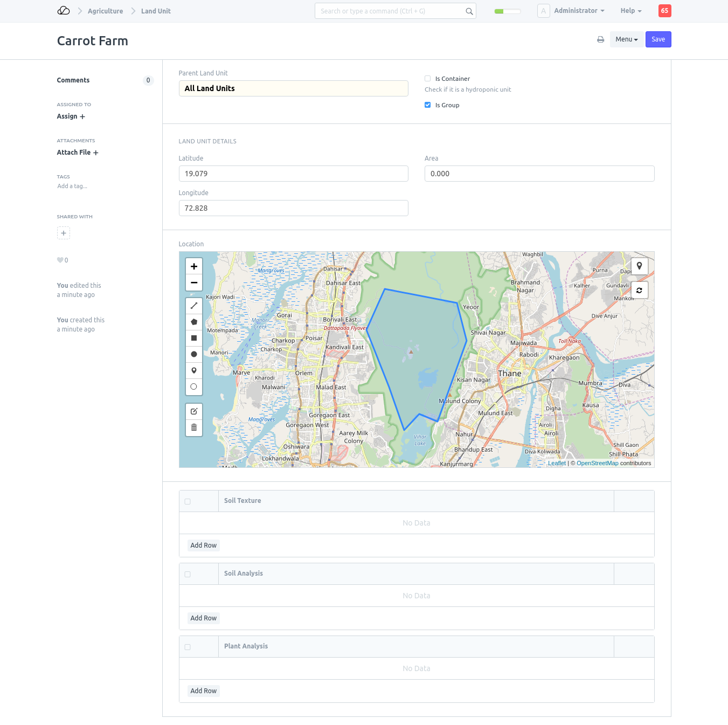Zoom out on the location map

[x=194, y=282]
